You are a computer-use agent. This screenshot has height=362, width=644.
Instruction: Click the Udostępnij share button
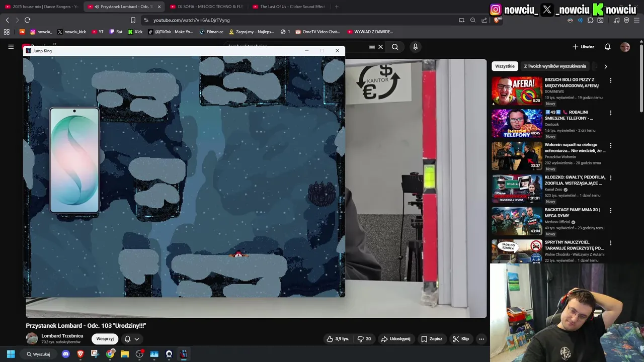click(395, 339)
